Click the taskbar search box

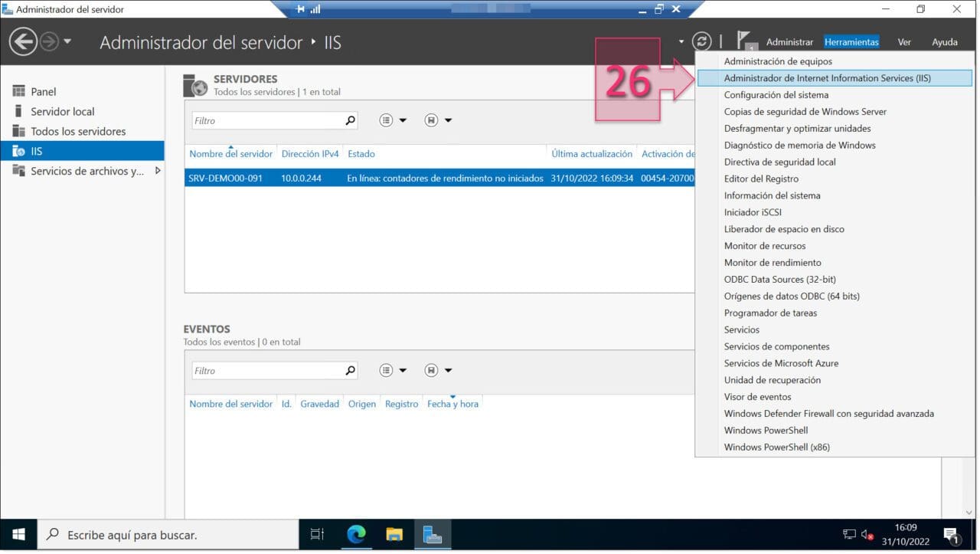click(x=168, y=535)
